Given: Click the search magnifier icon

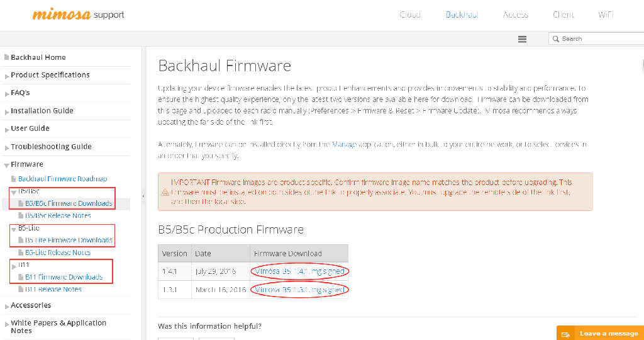Looking at the screenshot, I should [556, 38].
